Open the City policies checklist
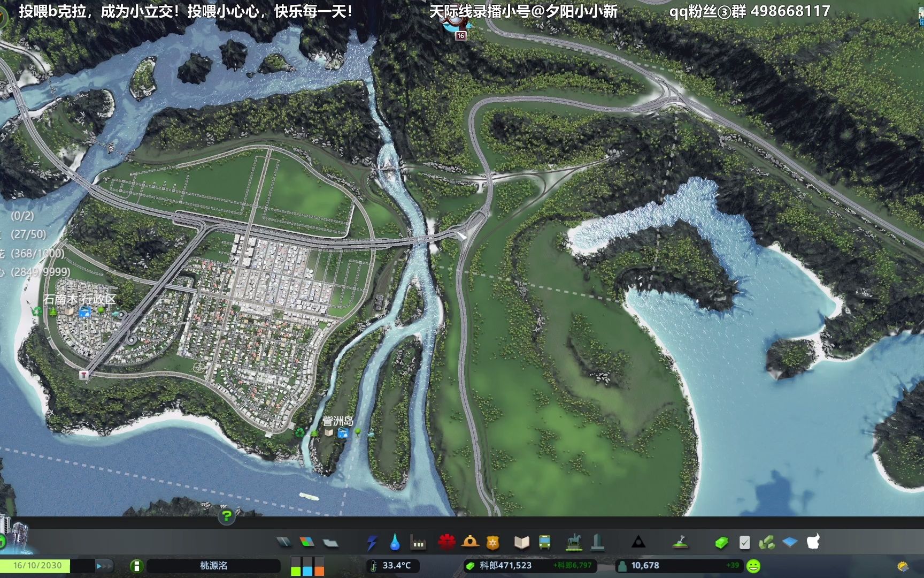The image size is (924, 578). (x=744, y=543)
